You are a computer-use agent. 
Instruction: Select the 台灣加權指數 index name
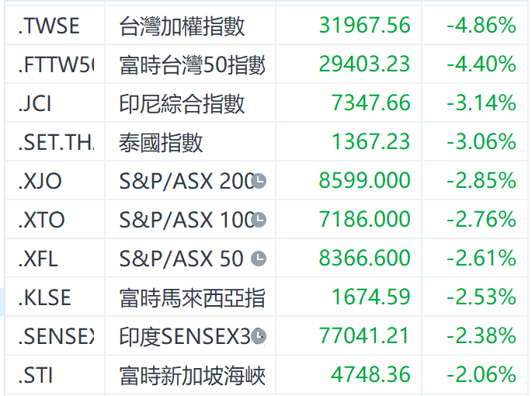point(182,26)
